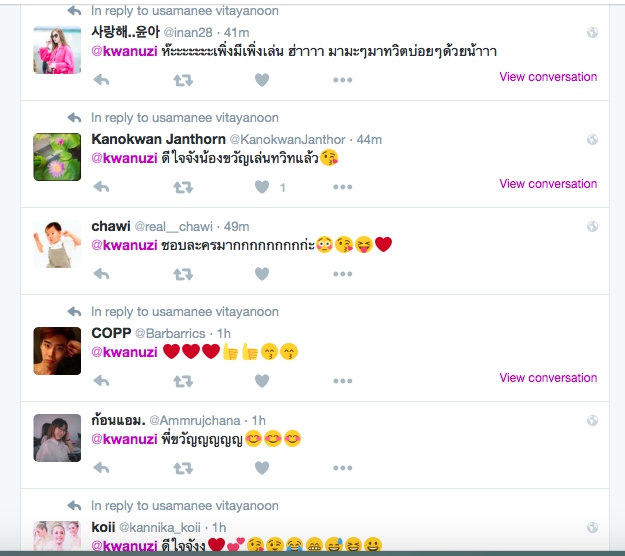This screenshot has height=556, width=625.
Task: Click globe icon on Kanokwan Janthorn's tweet
Action: click(x=592, y=139)
